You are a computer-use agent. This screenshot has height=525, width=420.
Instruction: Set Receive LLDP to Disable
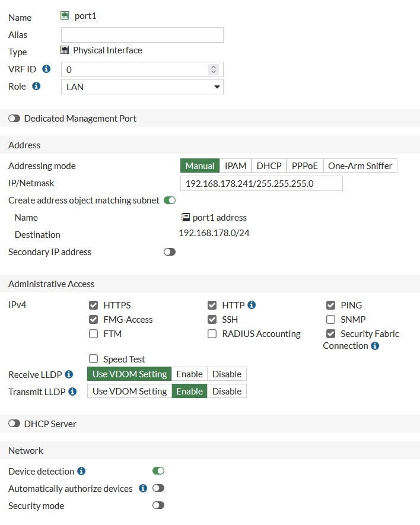pyautogui.click(x=227, y=374)
